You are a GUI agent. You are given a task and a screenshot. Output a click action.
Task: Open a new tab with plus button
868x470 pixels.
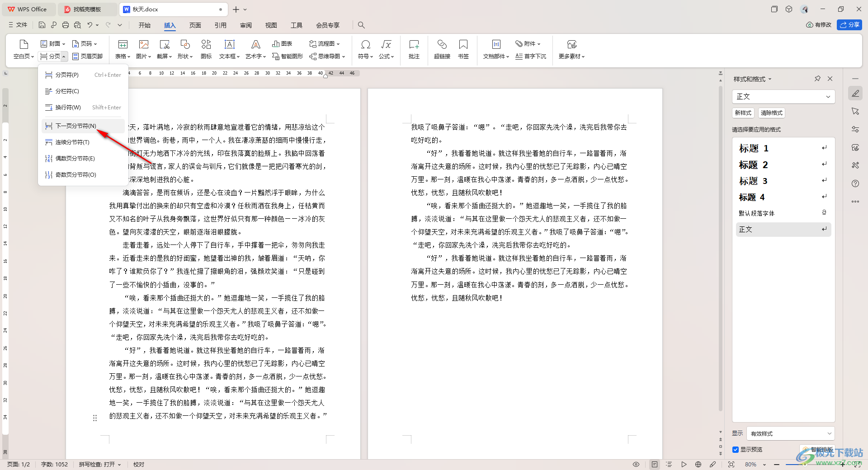click(x=236, y=9)
